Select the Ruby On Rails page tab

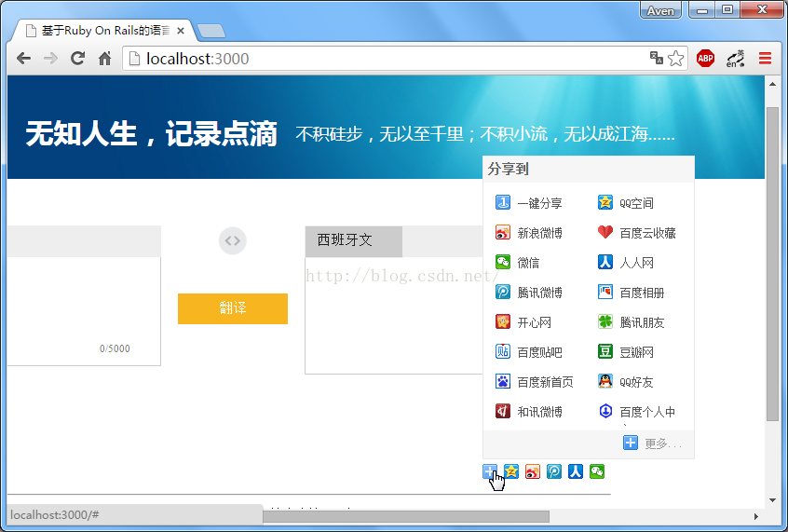103,31
